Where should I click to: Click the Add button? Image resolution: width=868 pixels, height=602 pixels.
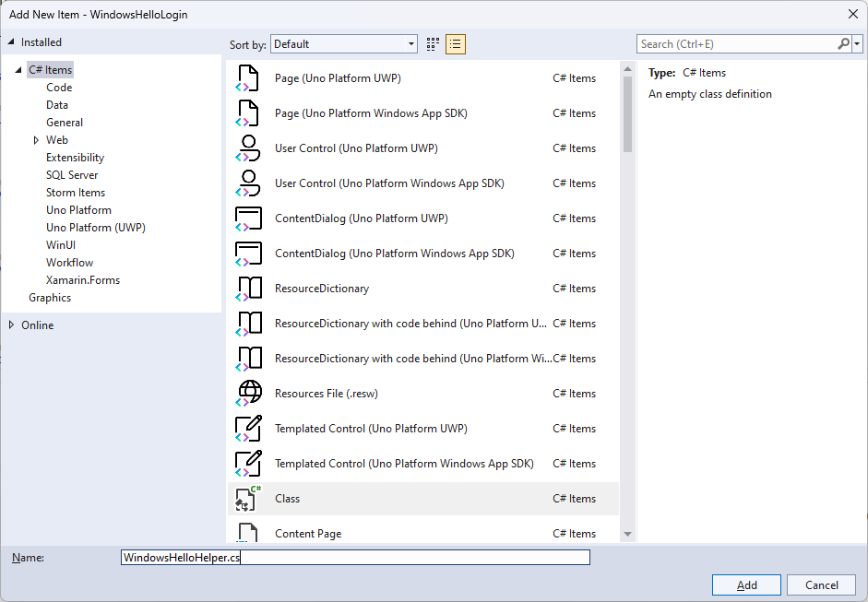745,584
